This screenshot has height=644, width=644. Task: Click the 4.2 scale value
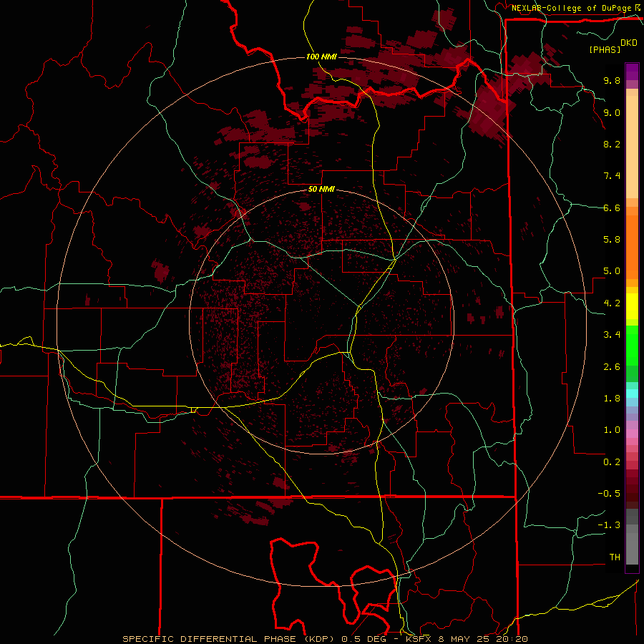click(x=612, y=303)
